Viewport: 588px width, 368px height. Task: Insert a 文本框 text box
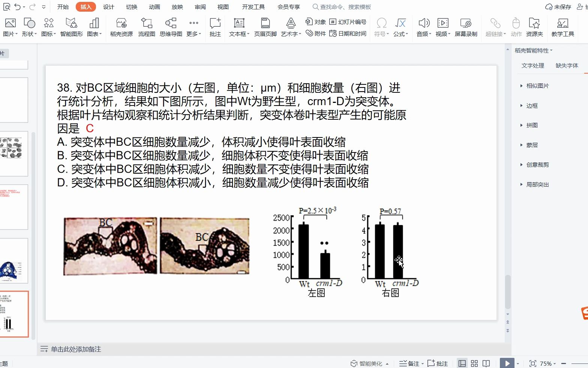point(239,27)
